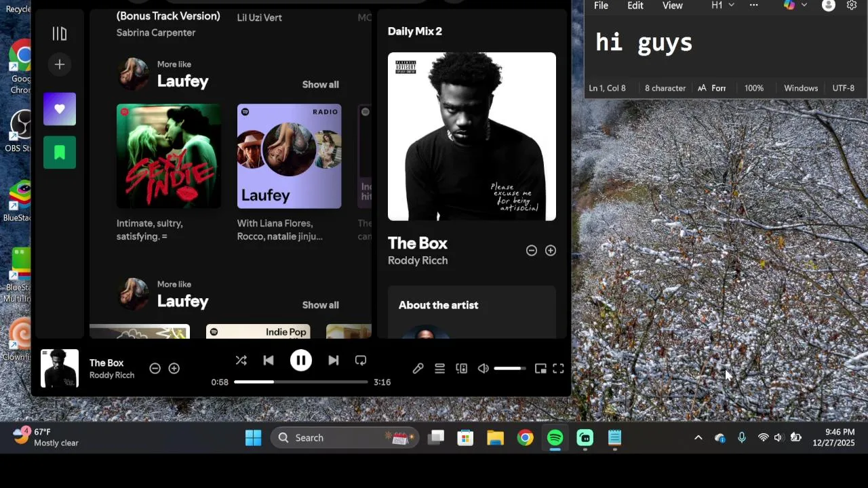This screenshot has height=488, width=868.
Task: Toggle repeat mode in player bar
Action: [361, 361]
